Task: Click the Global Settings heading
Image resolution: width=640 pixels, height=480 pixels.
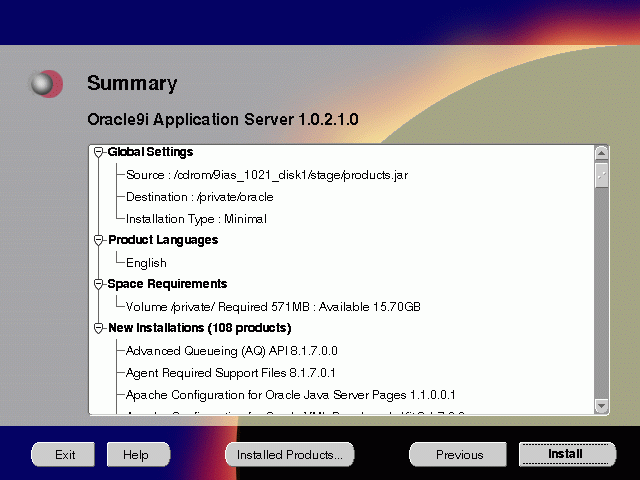Action: point(150,152)
